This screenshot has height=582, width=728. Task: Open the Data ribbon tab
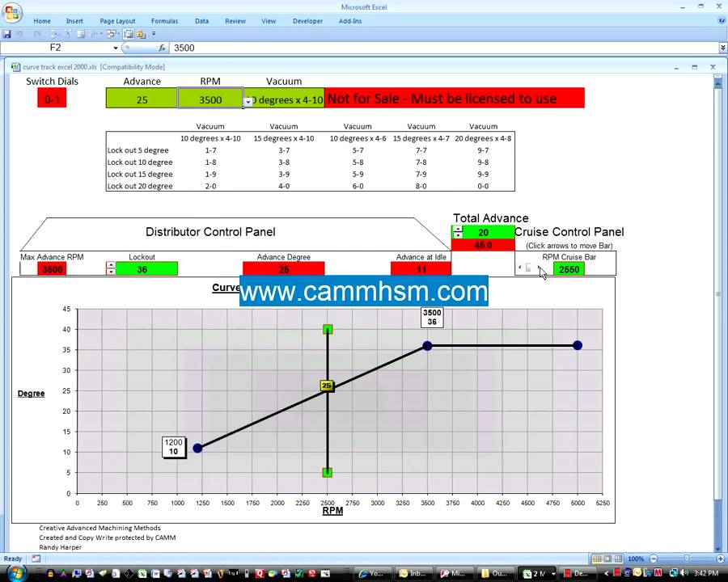pyautogui.click(x=201, y=21)
